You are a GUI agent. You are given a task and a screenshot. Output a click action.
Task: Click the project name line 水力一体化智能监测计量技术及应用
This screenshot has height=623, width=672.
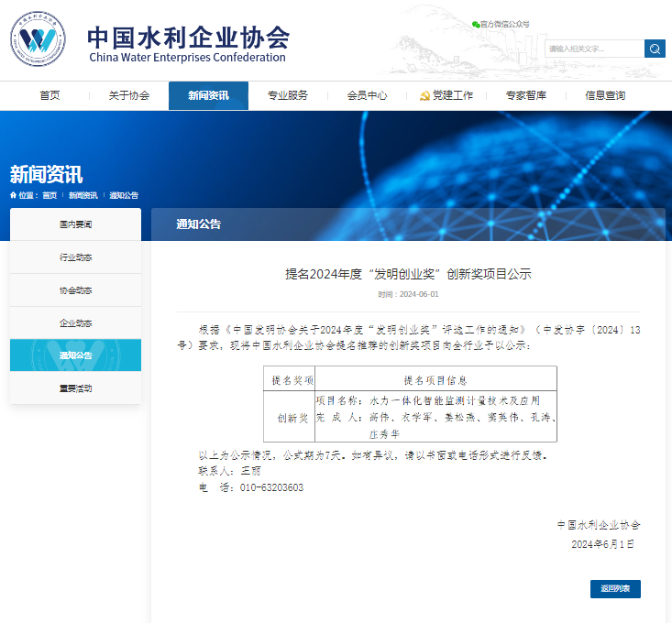coord(455,400)
